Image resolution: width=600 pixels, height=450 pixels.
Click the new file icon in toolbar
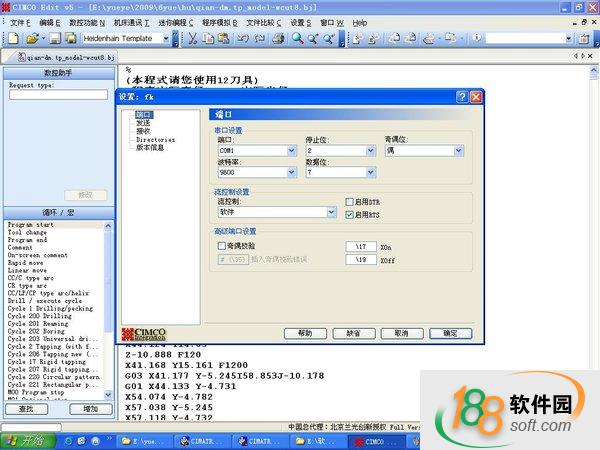click(12, 38)
